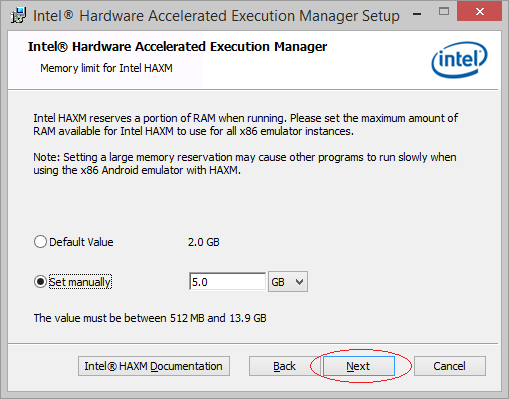Cancel the HAXM setup

[450, 366]
